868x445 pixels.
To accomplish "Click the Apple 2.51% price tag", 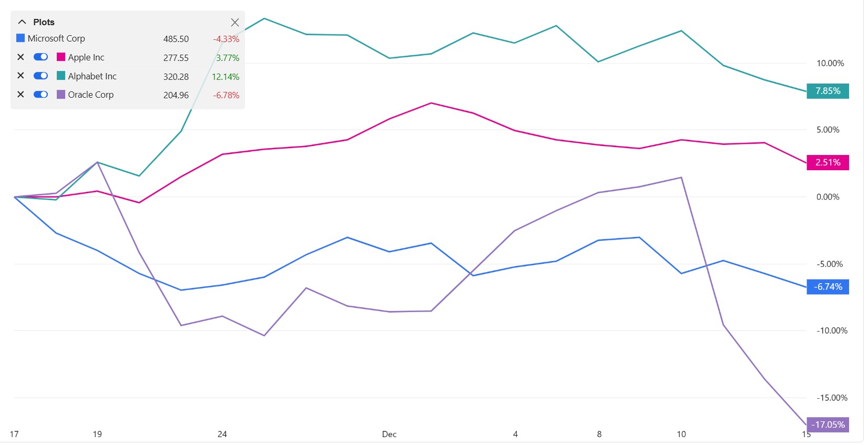I will (x=828, y=163).
